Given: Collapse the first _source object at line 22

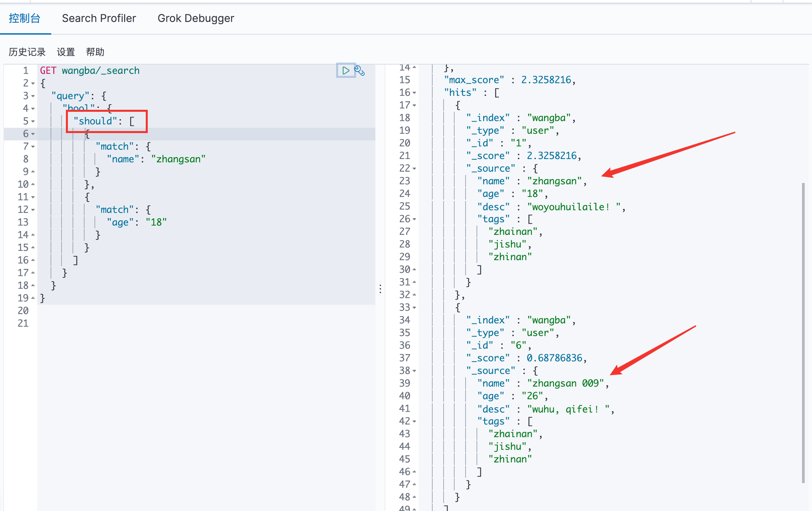Looking at the screenshot, I should (x=414, y=169).
